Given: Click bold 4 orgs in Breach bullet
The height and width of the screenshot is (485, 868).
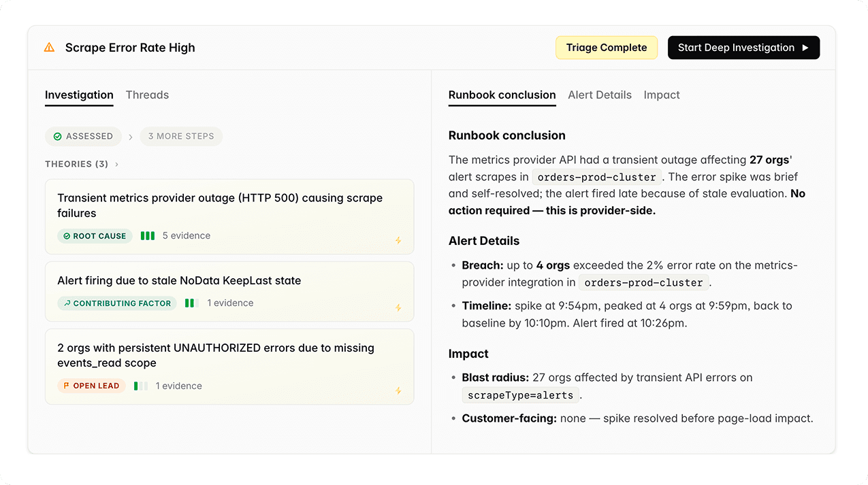Looking at the screenshot, I should click(553, 265).
